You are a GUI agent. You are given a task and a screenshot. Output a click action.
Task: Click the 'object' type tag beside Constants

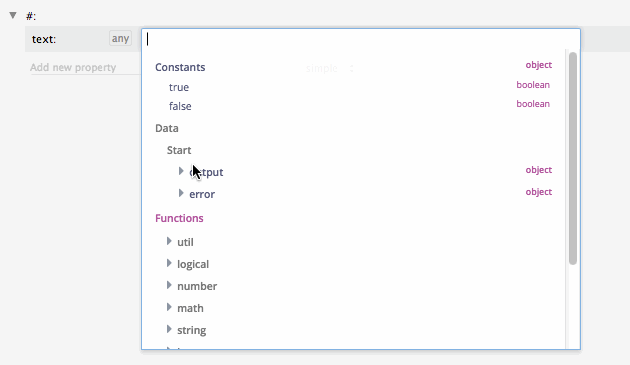tap(539, 65)
